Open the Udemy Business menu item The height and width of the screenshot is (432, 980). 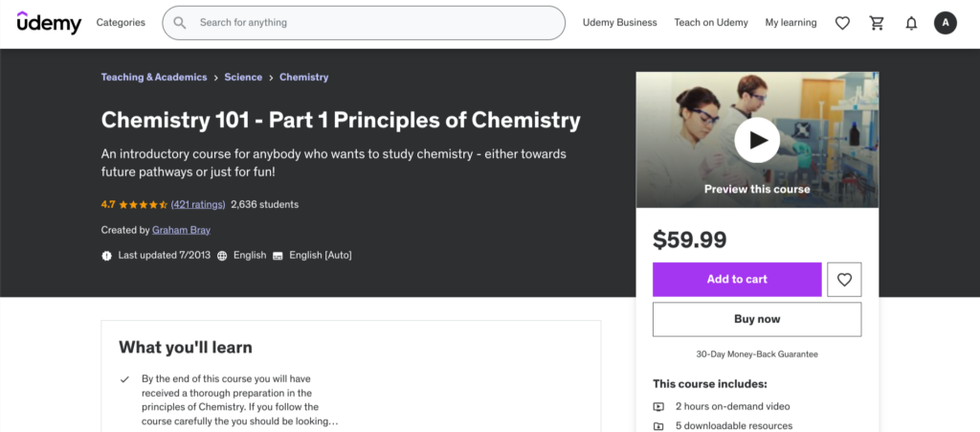[620, 23]
